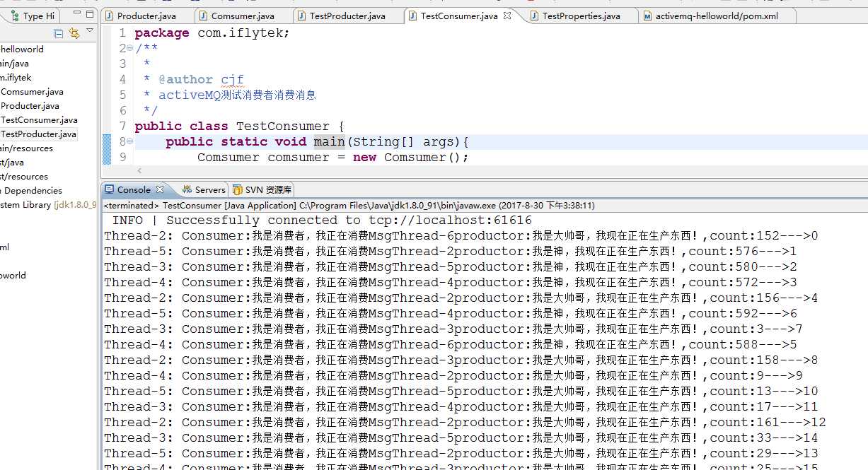The width and height of the screenshot is (868, 470).
Task: Switch to the TestProperties.java editor tab
Action: [581, 16]
